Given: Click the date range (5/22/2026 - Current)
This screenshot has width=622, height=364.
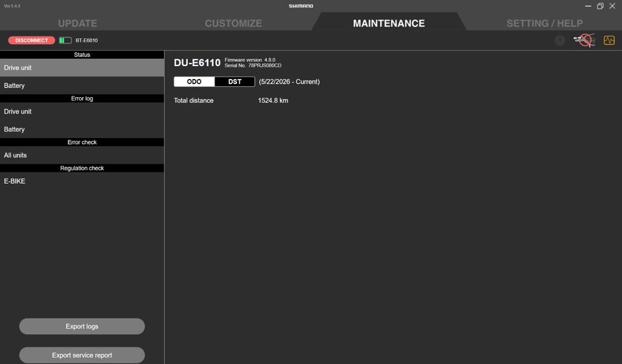Looking at the screenshot, I should pyautogui.click(x=289, y=82).
